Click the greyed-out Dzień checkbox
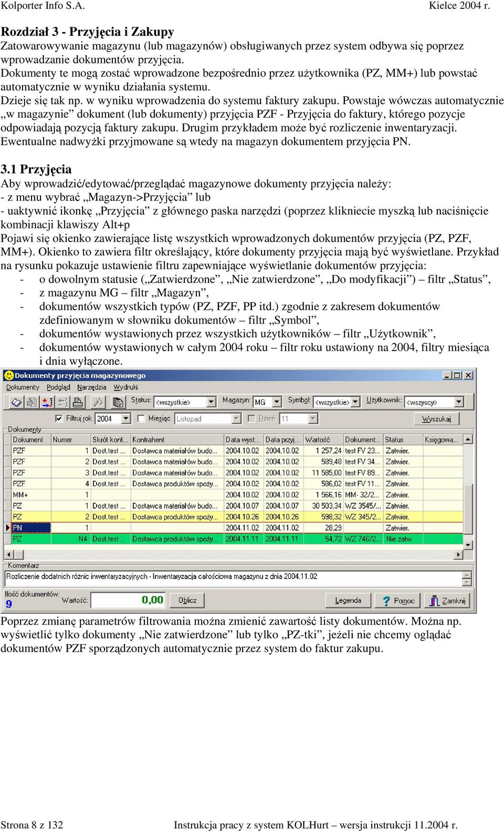Viewport: 504px width, 831px height. click(251, 418)
